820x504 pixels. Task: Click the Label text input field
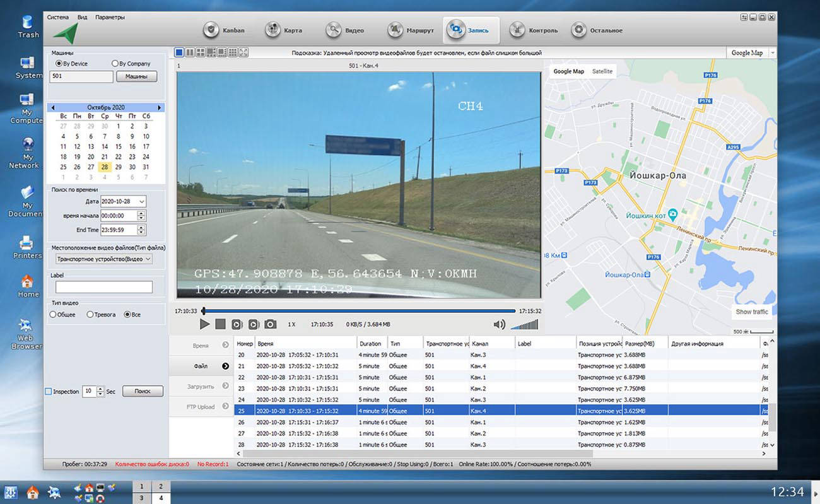(x=104, y=287)
